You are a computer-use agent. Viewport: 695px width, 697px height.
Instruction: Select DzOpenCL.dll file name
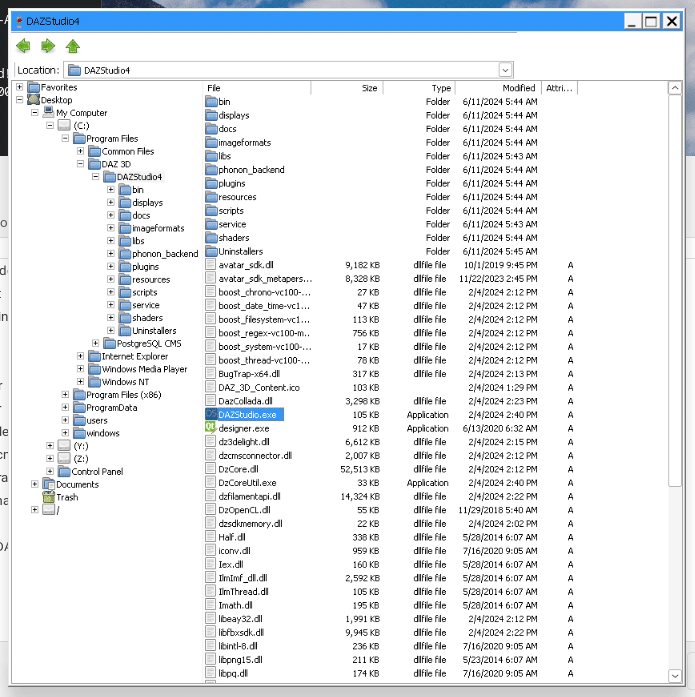pyautogui.click(x=244, y=510)
